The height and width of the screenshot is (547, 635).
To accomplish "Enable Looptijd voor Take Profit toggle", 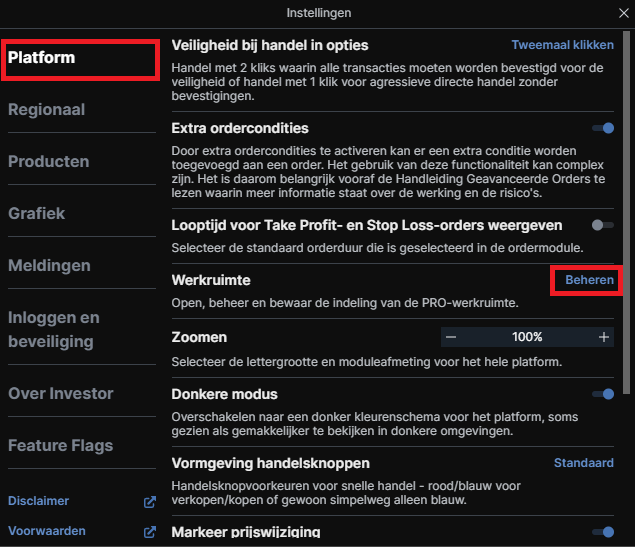I will (x=603, y=226).
